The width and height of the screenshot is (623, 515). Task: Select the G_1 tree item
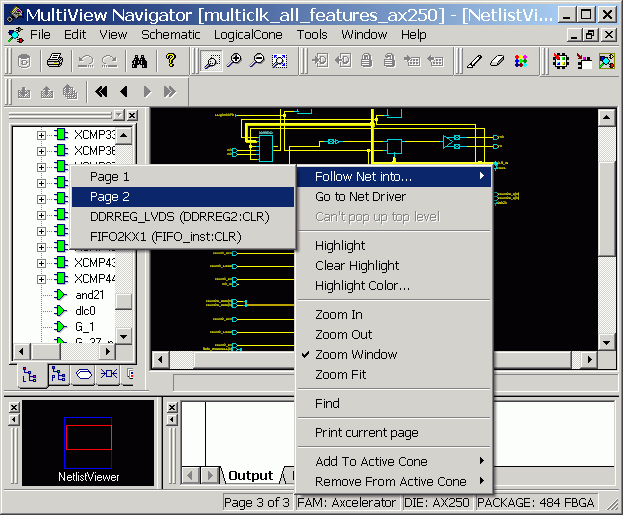tap(85, 327)
